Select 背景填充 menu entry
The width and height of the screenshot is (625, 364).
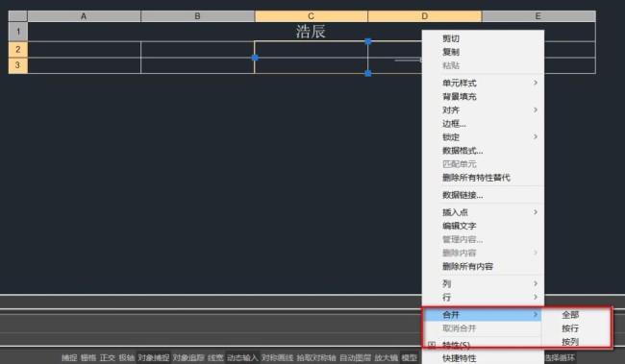click(x=460, y=96)
